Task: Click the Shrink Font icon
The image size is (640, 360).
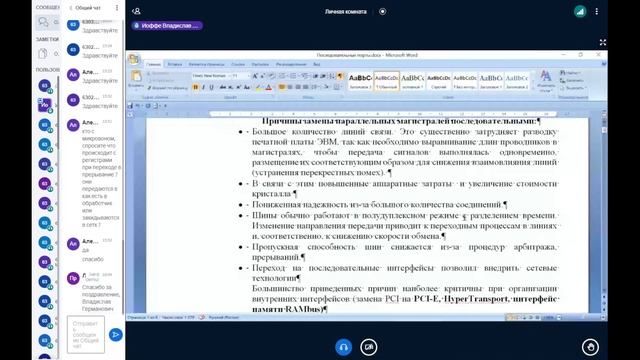Action: point(262,76)
